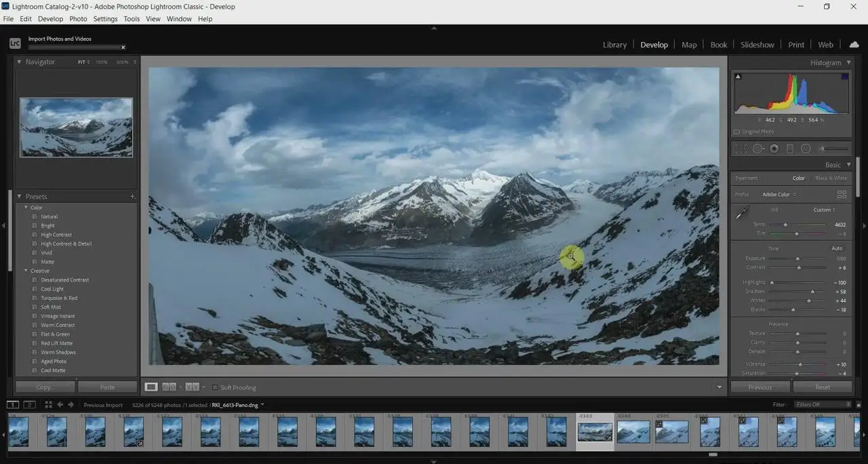Switch to the Library module
The width and height of the screenshot is (868, 464).
[x=614, y=45]
